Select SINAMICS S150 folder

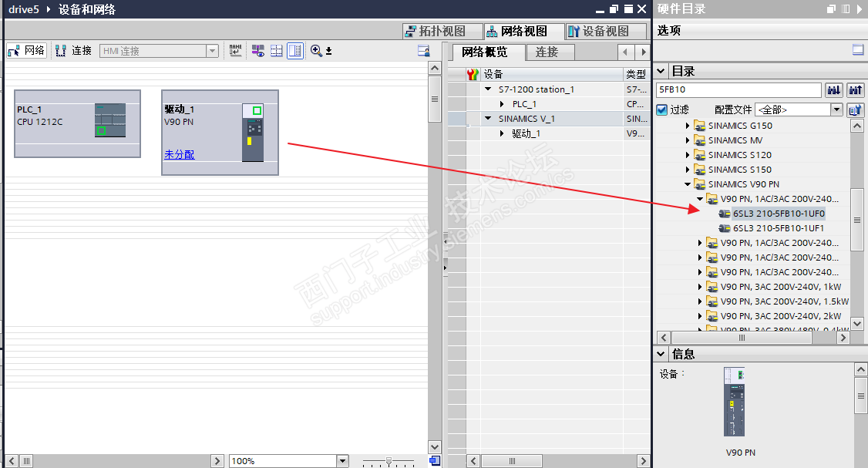click(x=739, y=170)
